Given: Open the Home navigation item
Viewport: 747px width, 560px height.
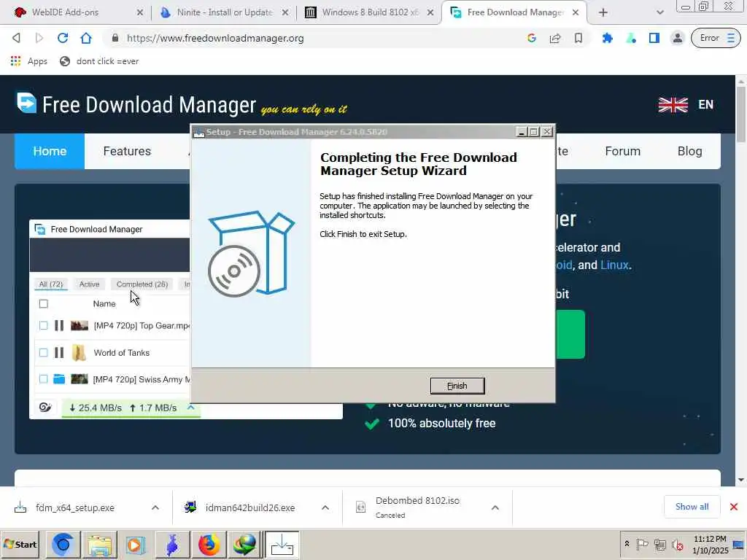Looking at the screenshot, I should tap(50, 151).
